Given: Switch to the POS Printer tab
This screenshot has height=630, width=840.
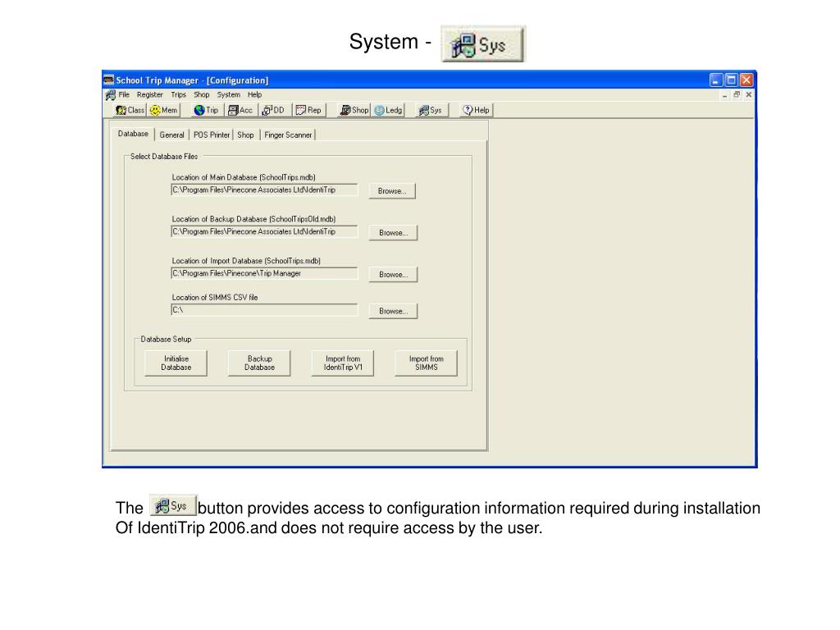Looking at the screenshot, I should 211,135.
